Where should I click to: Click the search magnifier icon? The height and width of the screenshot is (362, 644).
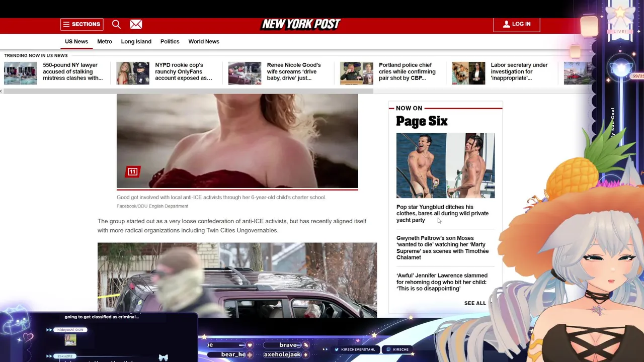116,24
